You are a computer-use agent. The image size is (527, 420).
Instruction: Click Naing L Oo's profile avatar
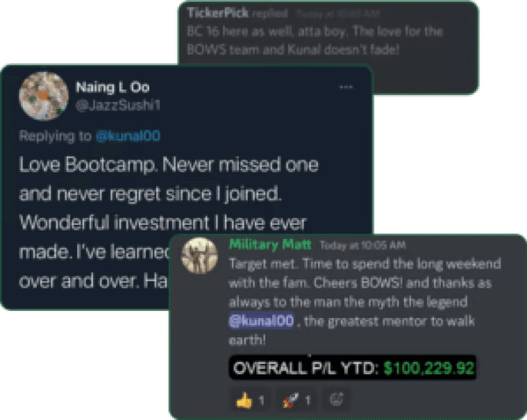click(x=44, y=96)
